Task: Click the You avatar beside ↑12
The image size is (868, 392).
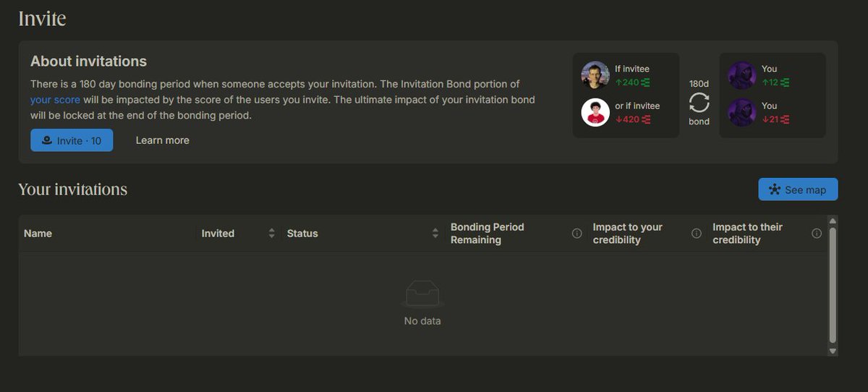Action: [x=741, y=75]
